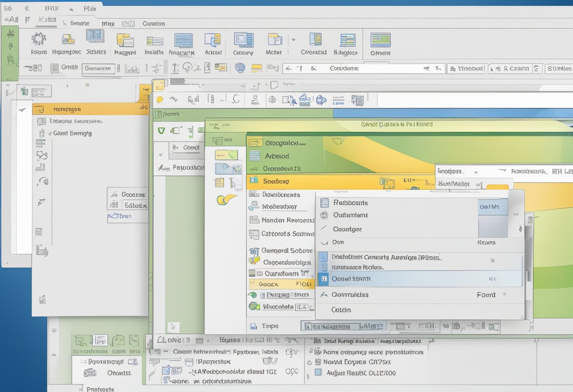Click the Created icon on the ribbon
This screenshot has width=573, height=392.
point(313,42)
